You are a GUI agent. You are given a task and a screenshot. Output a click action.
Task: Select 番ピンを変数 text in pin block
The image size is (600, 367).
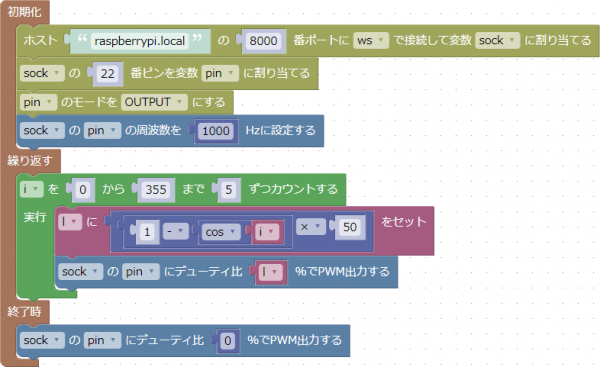(164, 73)
